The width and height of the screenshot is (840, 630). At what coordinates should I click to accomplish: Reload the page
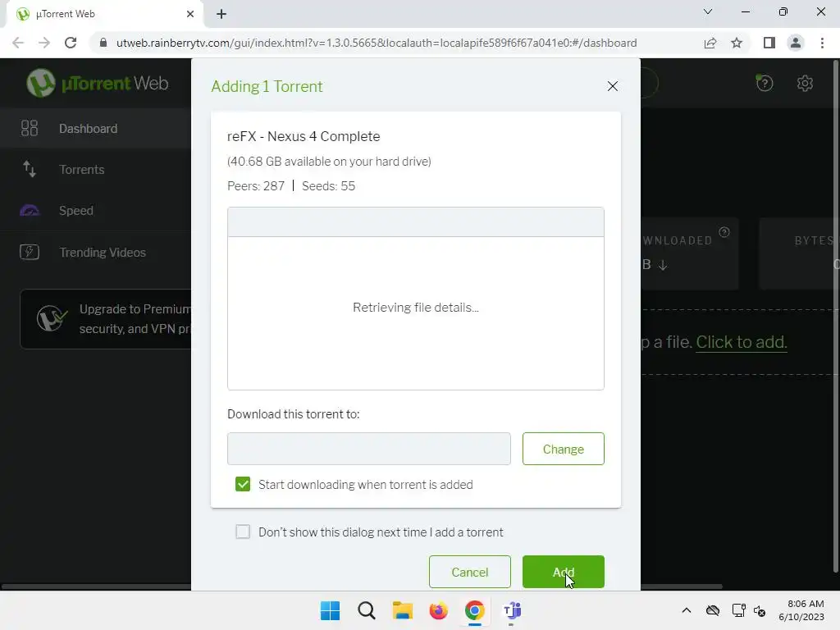(x=71, y=43)
